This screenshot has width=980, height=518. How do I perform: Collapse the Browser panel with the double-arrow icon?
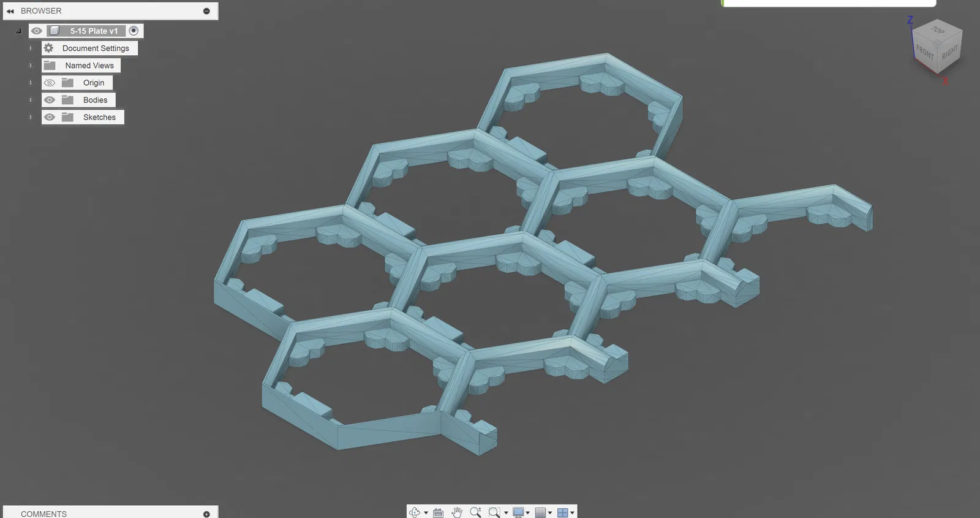coord(10,11)
